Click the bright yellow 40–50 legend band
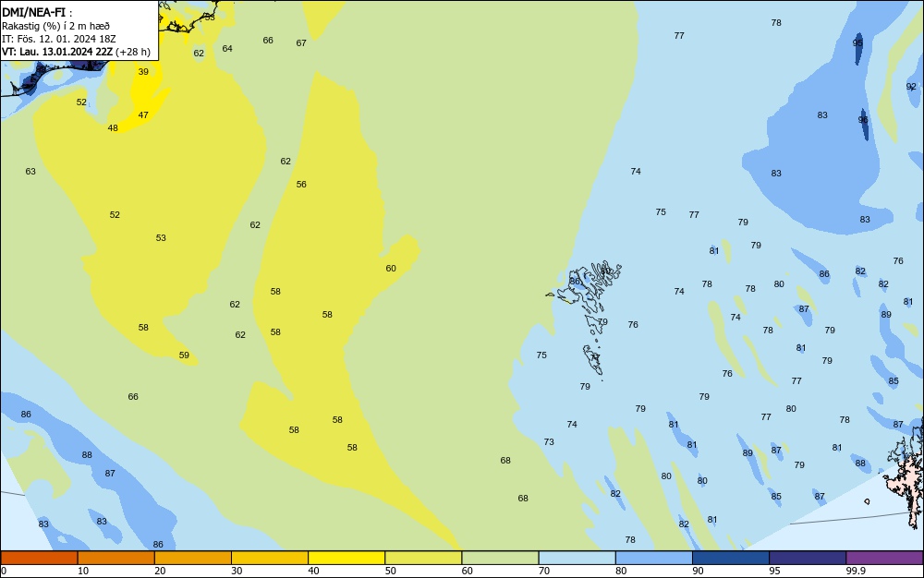 click(x=346, y=558)
